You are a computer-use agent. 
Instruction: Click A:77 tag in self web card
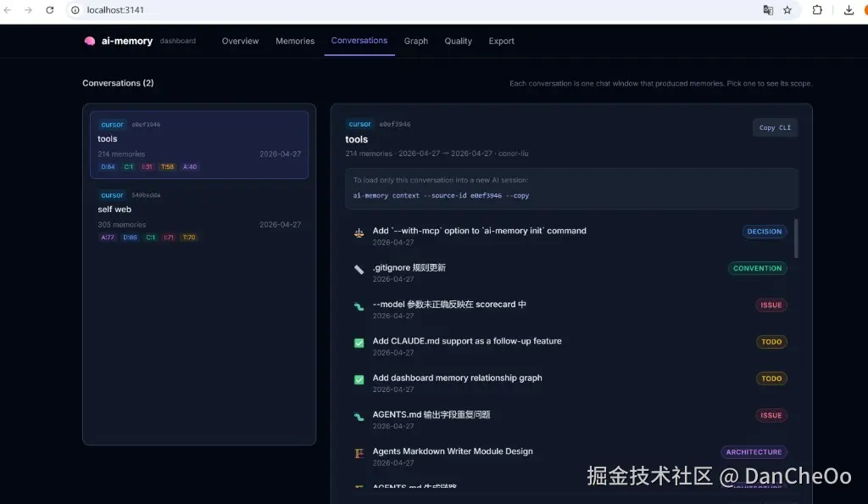pos(108,237)
